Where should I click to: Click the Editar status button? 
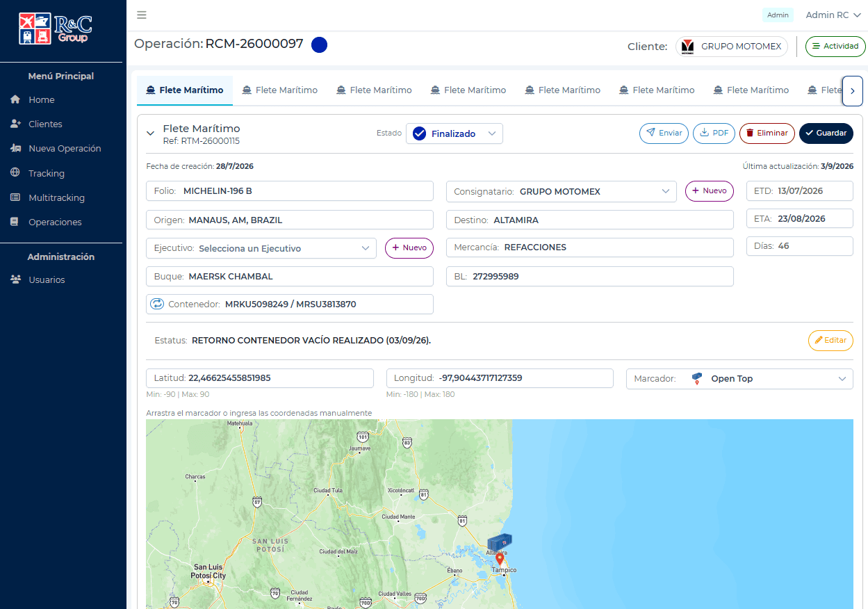tap(830, 341)
